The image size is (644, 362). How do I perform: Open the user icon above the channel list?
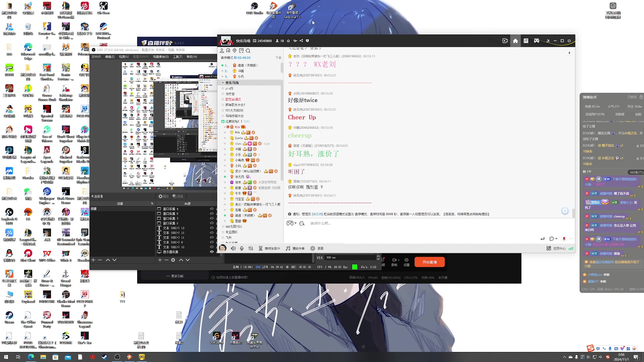[x=222, y=51]
